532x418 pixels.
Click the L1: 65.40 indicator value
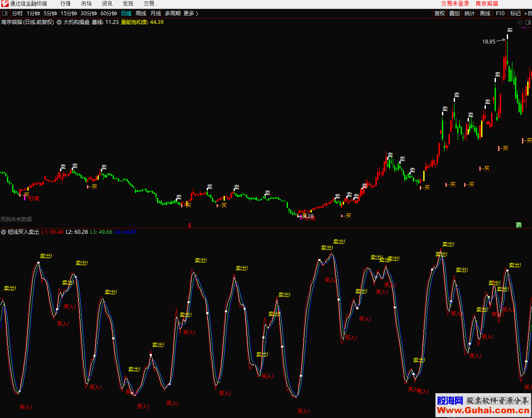53,232
